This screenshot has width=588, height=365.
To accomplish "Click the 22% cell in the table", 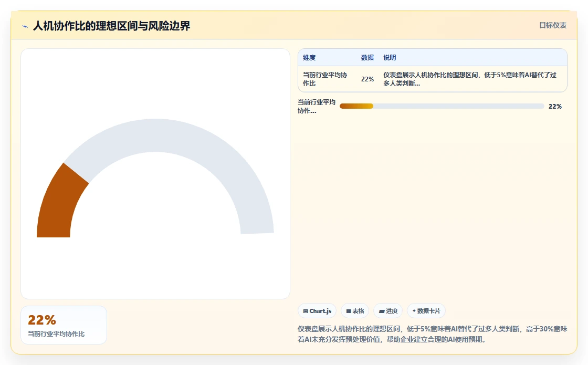I will pos(367,79).
